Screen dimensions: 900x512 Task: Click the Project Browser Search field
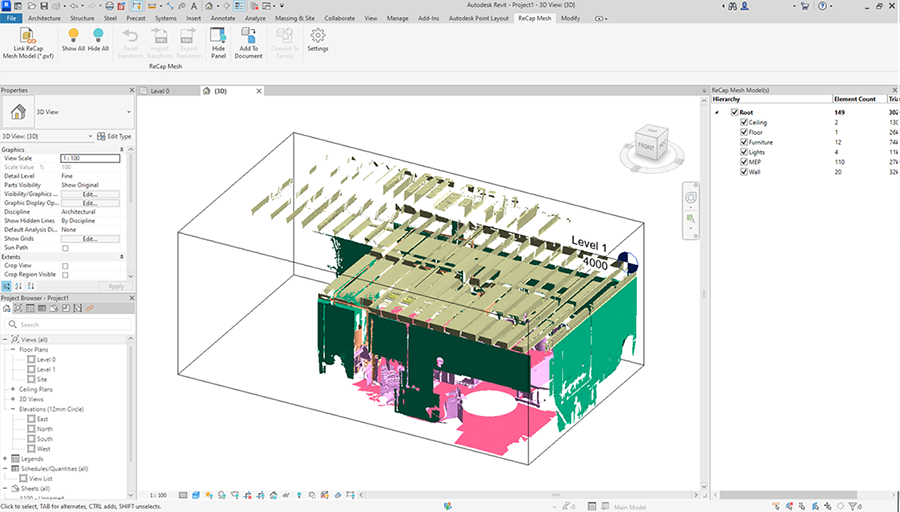(x=68, y=324)
